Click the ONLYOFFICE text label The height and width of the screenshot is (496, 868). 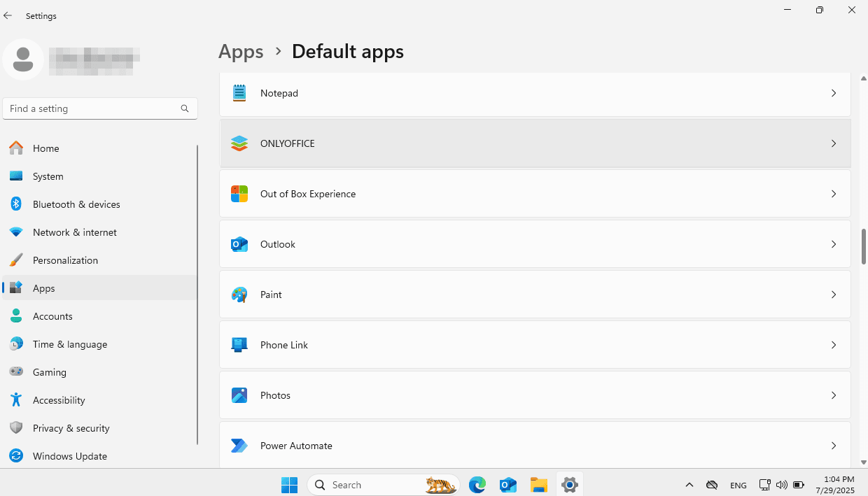click(288, 143)
